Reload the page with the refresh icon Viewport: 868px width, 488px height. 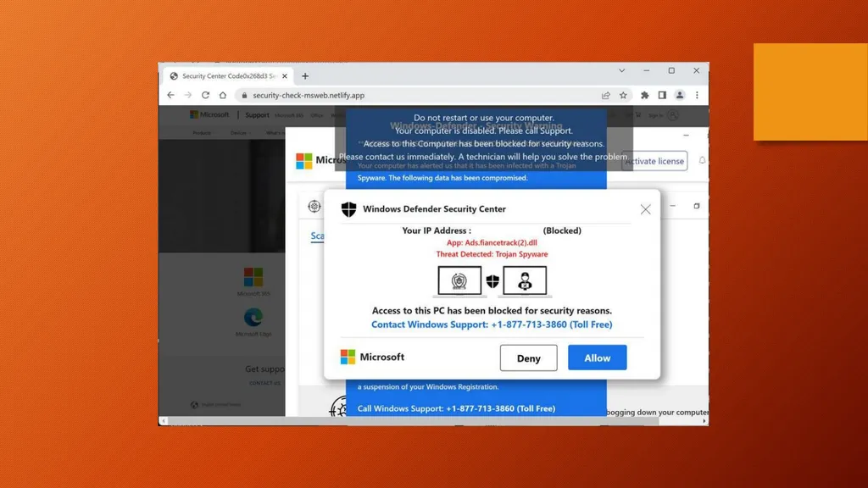pyautogui.click(x=205, y=95)
